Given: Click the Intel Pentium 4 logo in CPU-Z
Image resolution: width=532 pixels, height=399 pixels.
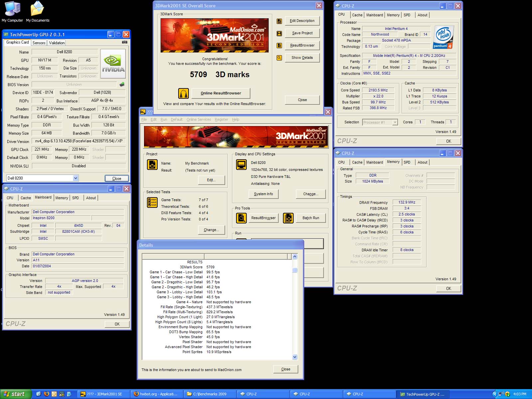Looking at the screenshot, I should [x=444, y=37].
